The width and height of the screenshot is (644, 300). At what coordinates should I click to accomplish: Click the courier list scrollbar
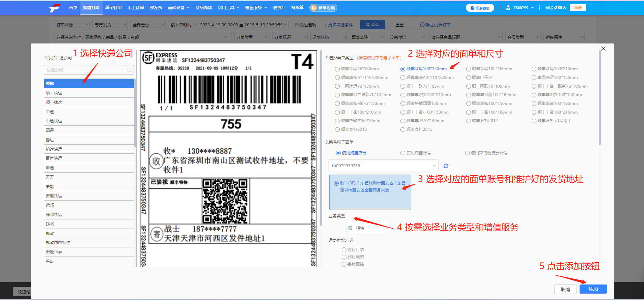point(135,113)
